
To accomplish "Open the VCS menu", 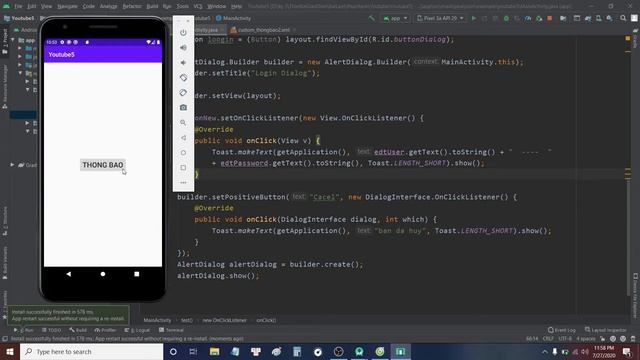I will (x=198, y=7).
